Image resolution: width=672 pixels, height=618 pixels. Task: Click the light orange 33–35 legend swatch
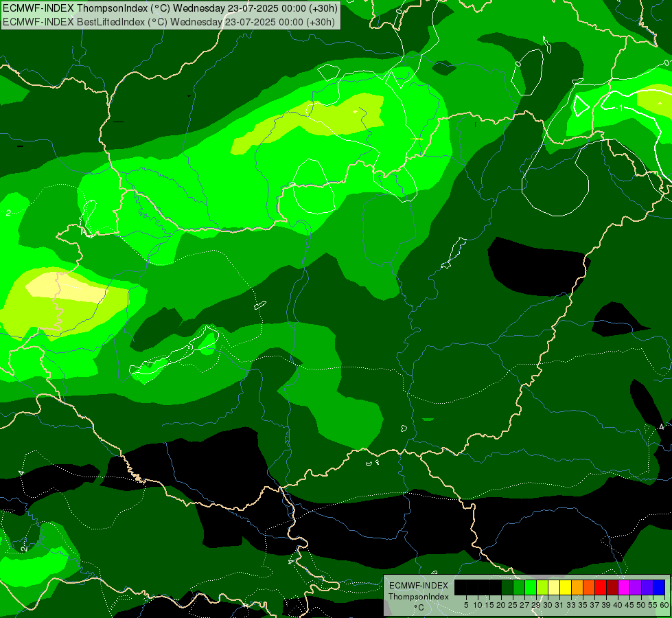577,587
